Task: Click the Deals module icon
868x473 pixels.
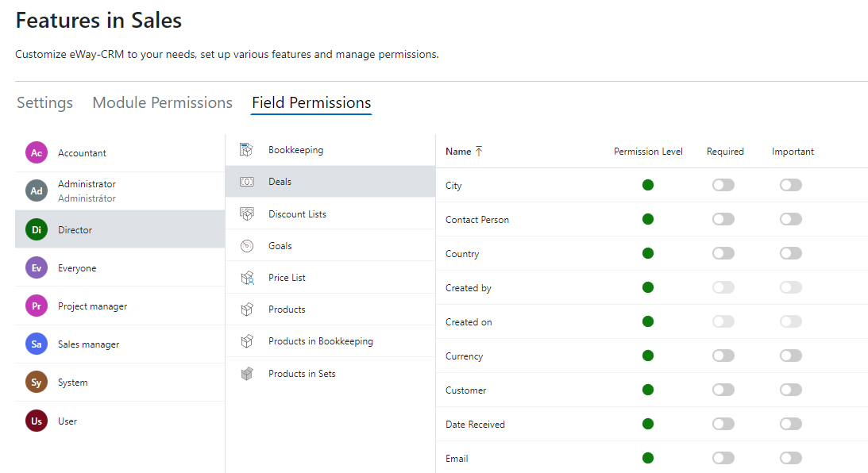Action: click(x=247, y=182)
